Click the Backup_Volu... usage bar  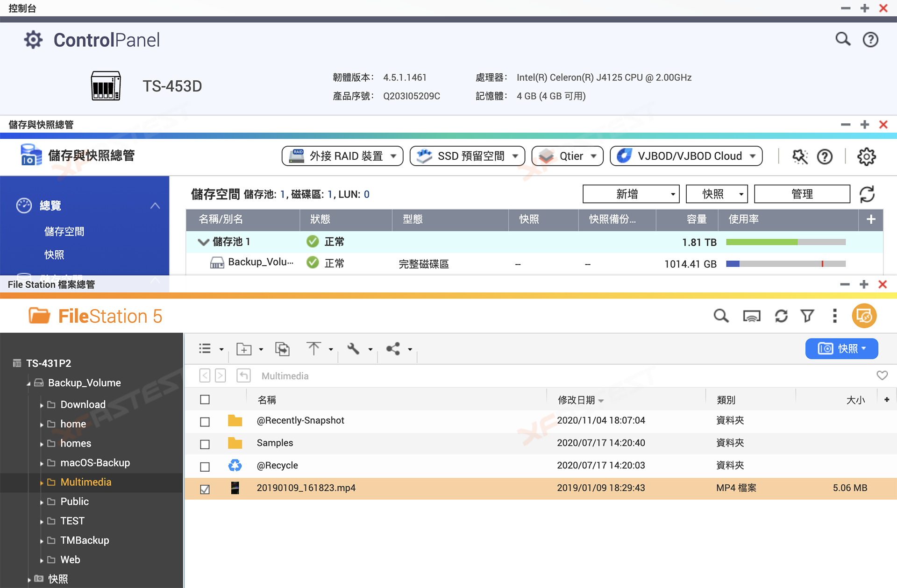[x=786, y=264]
